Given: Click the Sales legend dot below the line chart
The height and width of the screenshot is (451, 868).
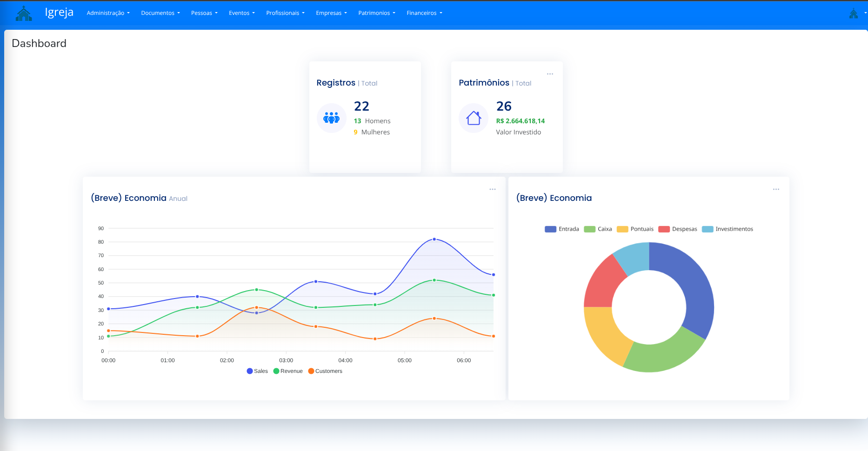Looking at the screenshot, I should [249, 371].
